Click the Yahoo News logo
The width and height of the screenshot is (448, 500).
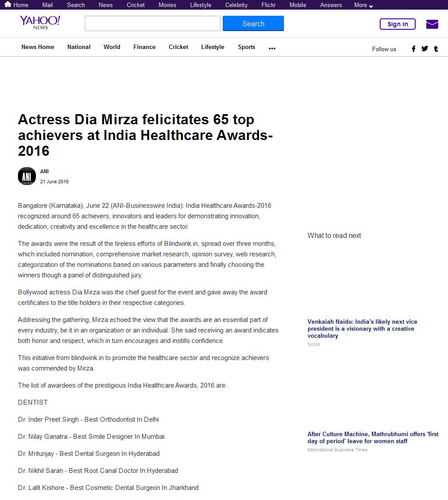[x=40, y=23]
